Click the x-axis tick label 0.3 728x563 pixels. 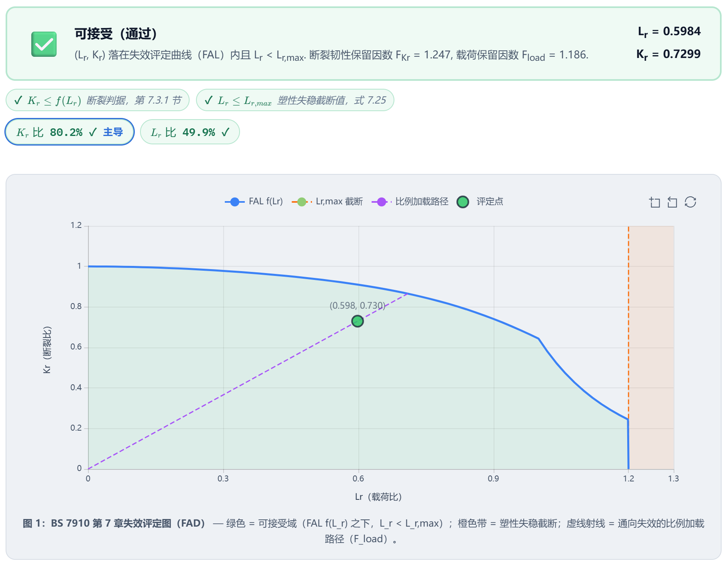(x=223, y=479)
